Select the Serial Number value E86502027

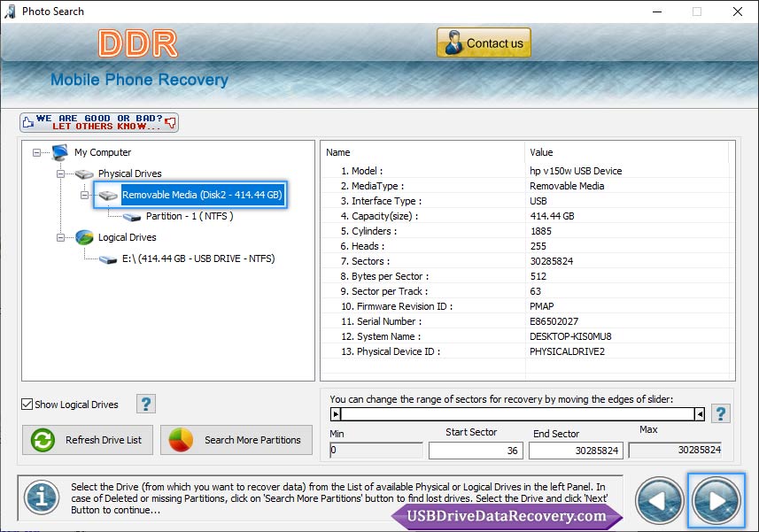(x=554, y=321)
